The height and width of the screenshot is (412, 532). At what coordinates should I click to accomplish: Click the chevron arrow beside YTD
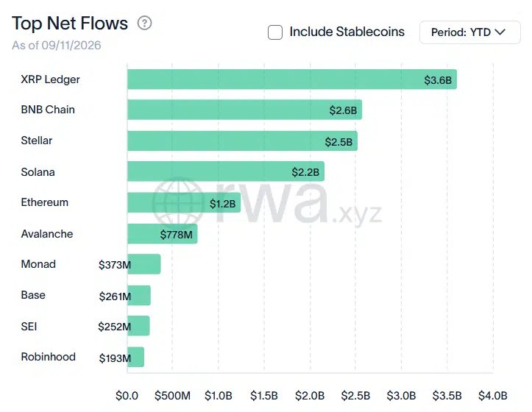point(500,32)
